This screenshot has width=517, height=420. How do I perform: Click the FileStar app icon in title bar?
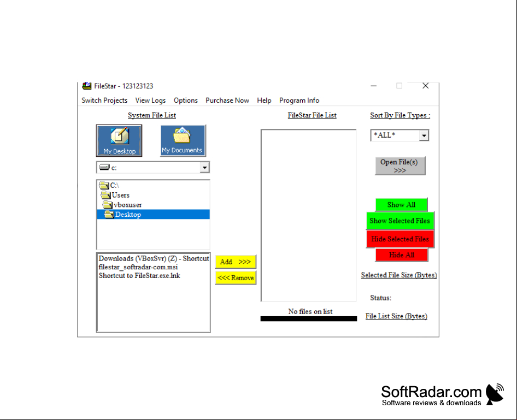(87, 86)
